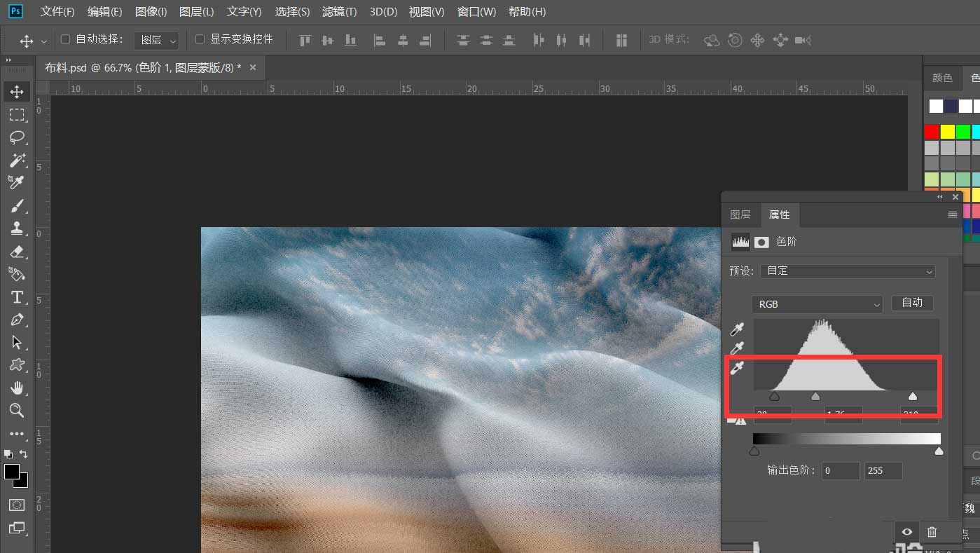980x553 pixels.
Task: Select the Lasso tool
Action: pyautogui.click(x=17, y=137)
